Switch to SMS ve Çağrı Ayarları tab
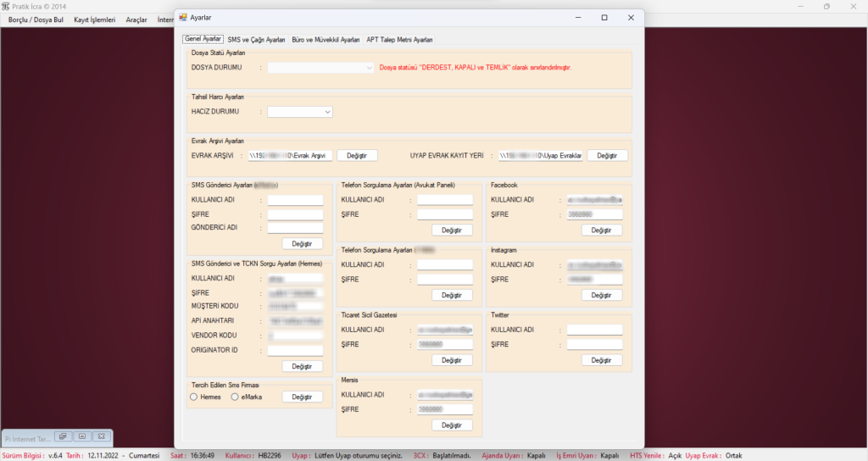This screenshot has height=461, width=868. point(256,40)
